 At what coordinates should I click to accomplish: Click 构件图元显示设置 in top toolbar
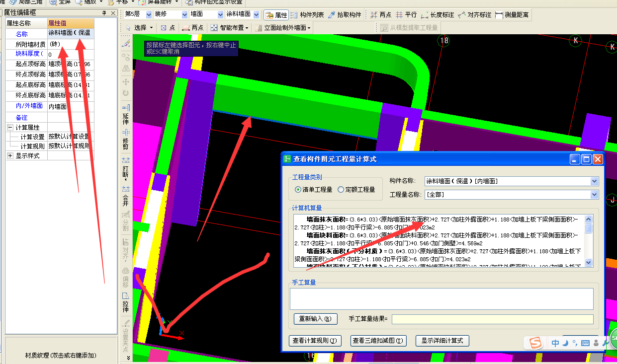click(214, 2)
